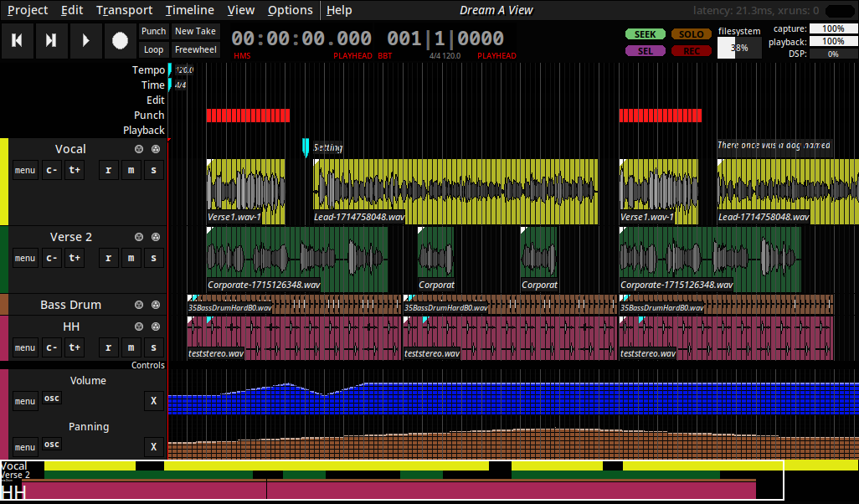Click the first round icon on Vocal track

pos(139,149)
